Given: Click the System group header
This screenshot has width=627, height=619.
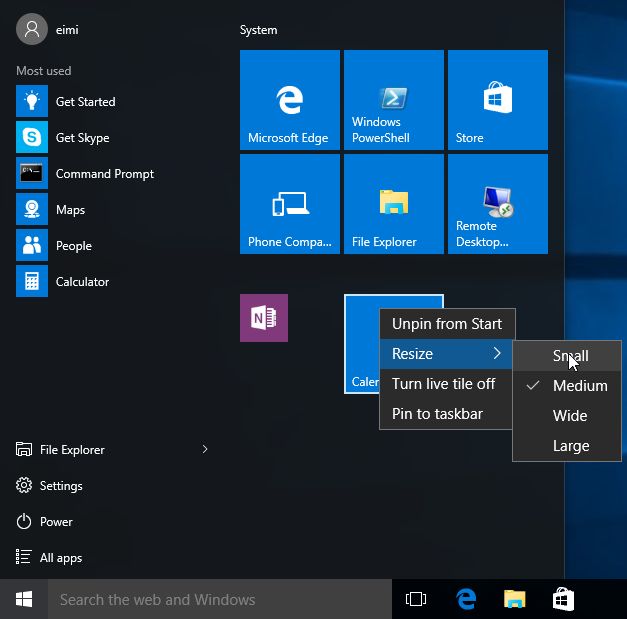Looking at the screenshot, I should point(258,30).
